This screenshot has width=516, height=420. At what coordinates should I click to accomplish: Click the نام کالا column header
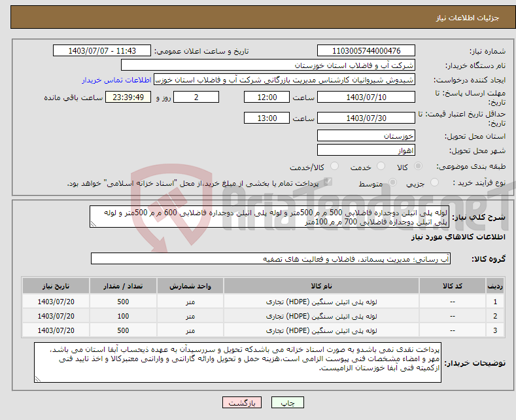pos(321,286)
